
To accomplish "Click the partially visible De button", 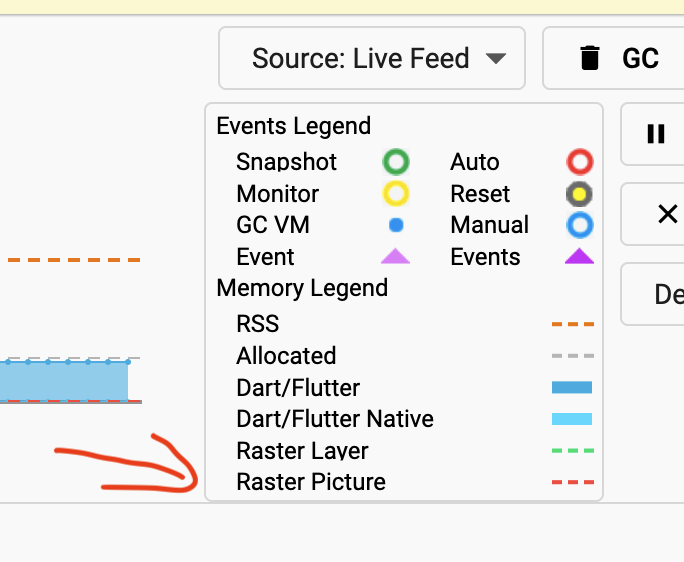I will 653,294.
